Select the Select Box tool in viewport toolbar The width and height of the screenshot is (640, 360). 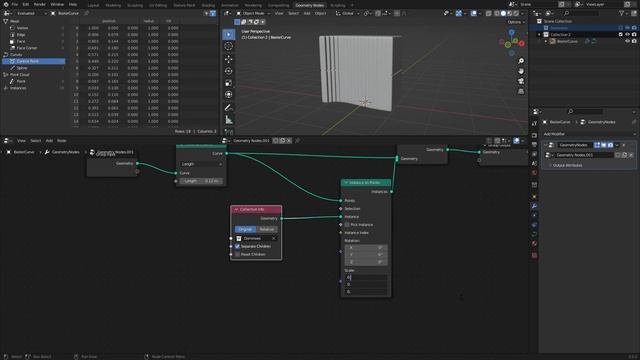point(229,34)
